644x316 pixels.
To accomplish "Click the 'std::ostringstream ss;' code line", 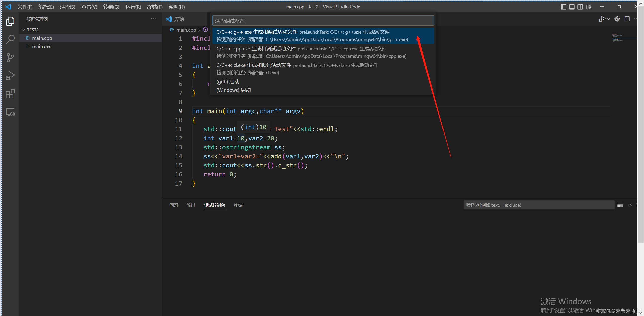I will [244, 147].
